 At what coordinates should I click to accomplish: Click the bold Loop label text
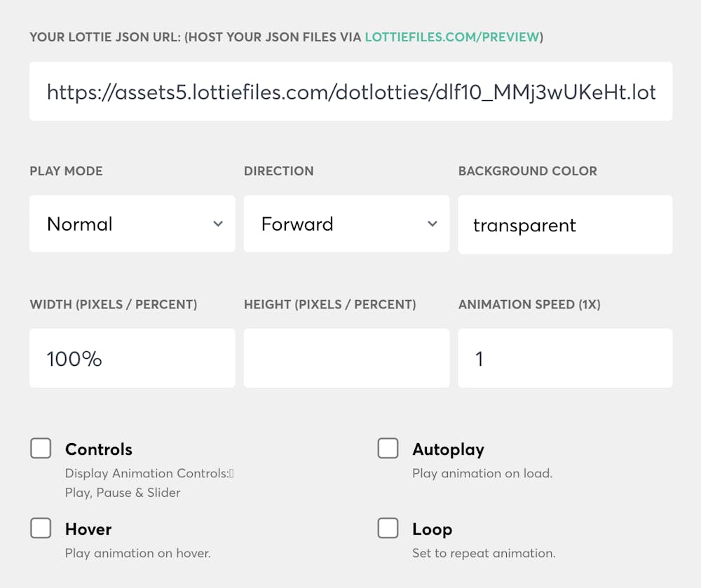click(432, 529)
